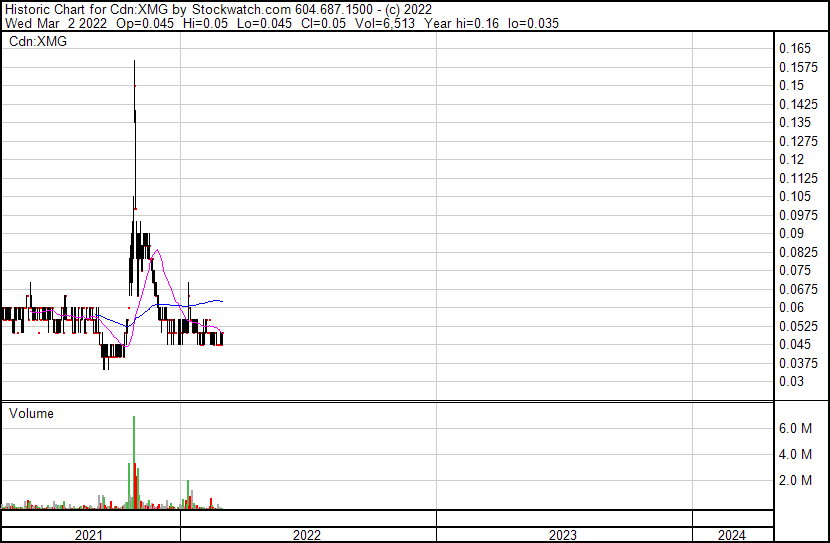Select the 2022 year segment on timeline
The height and width of the screenshot is (543, 830).
tap(308, 535)
